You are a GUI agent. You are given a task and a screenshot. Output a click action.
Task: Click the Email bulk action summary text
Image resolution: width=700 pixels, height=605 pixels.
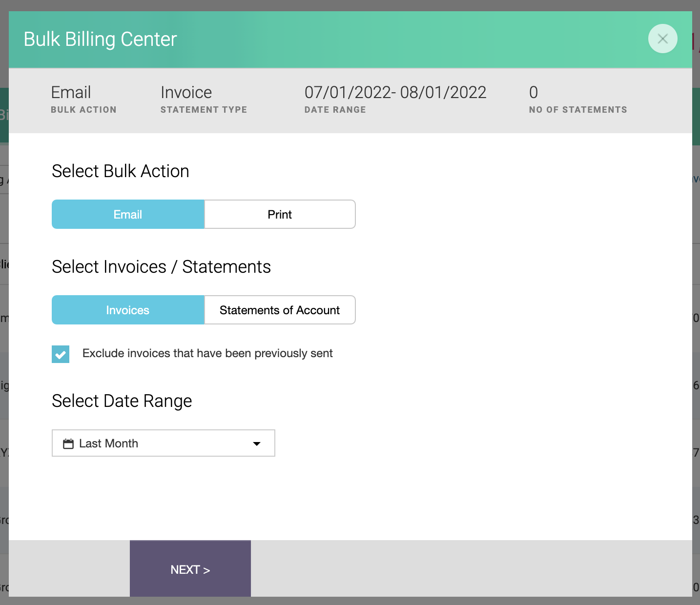pos(71,92)
